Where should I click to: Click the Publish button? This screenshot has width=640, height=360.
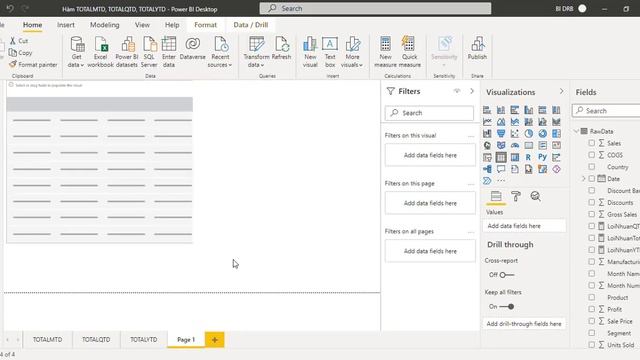477,49
